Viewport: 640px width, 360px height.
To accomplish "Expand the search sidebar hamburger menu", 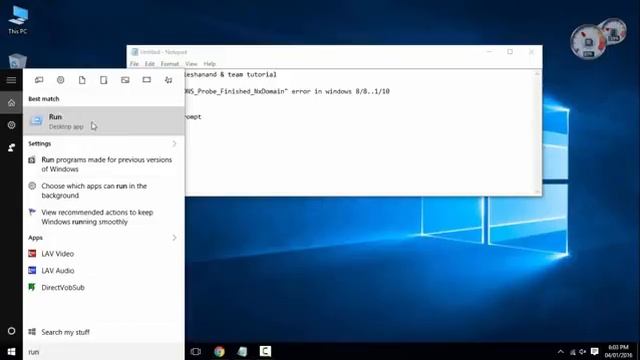I will [11, 80].
